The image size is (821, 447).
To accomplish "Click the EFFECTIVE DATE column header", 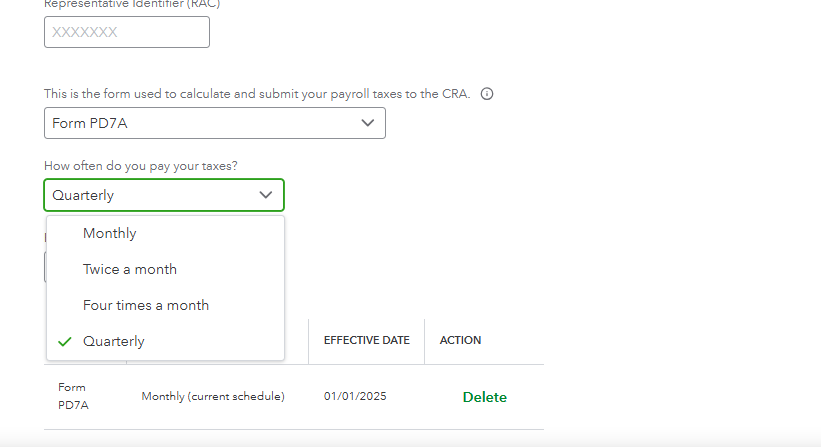I will (366, 340).
